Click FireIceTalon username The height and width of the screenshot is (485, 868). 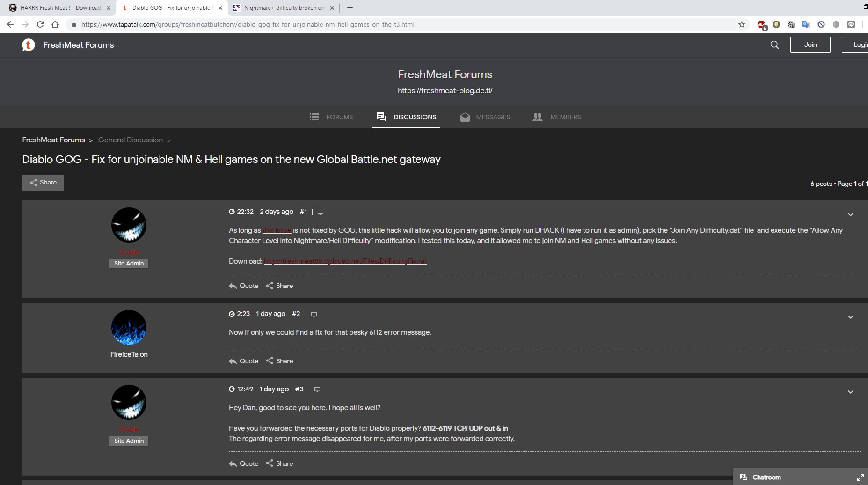129,354
